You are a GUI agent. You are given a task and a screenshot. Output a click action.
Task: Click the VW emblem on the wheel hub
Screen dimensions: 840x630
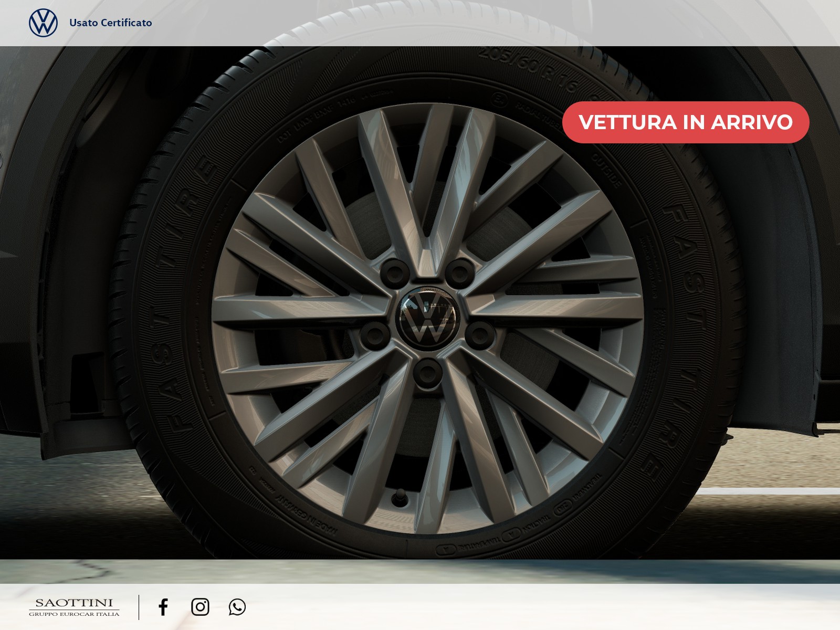point(429,317)
